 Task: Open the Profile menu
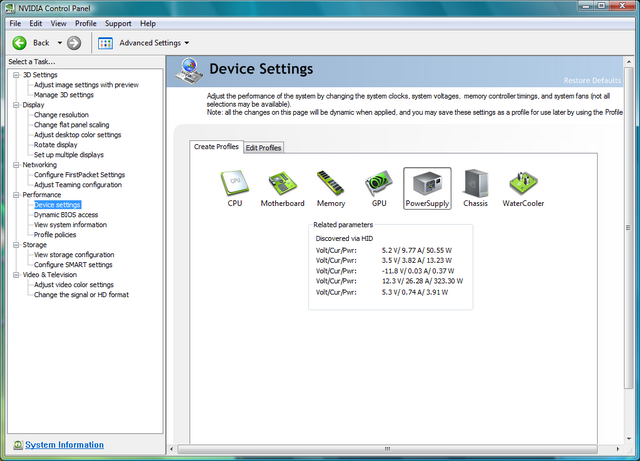click(x=86, y=24)
